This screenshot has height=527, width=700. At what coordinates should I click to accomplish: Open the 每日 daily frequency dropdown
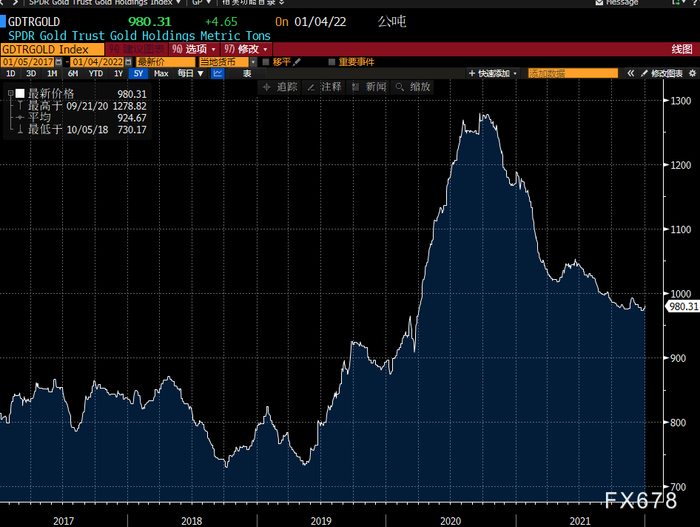pyautogui.click(x=191, y=73)
